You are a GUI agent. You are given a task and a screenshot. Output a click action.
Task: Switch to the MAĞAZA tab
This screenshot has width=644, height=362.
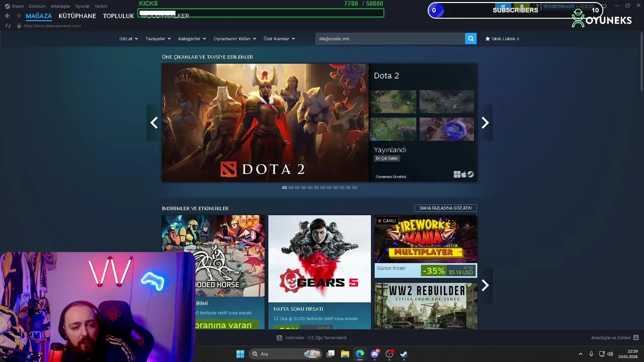tap(39, 16)
